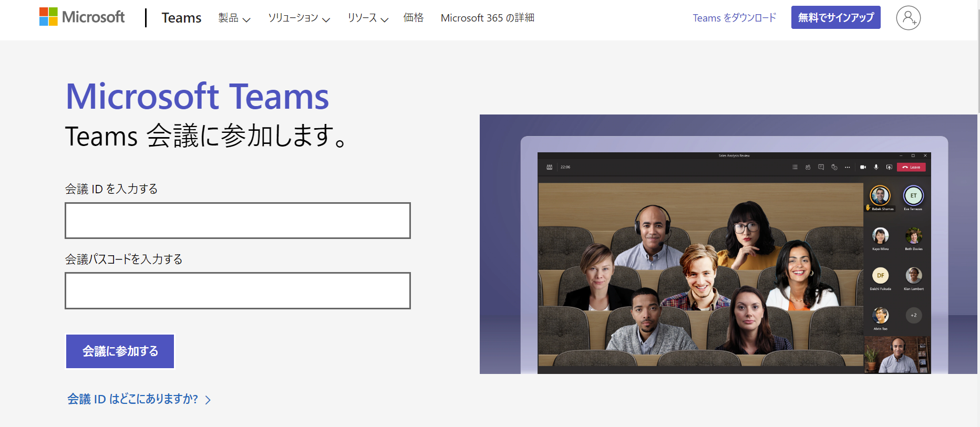The width and height of the screenshot is (980, 427).
Task: Click the 会議に参加する button
Action: pyautogui.click(x=120, y=351)
